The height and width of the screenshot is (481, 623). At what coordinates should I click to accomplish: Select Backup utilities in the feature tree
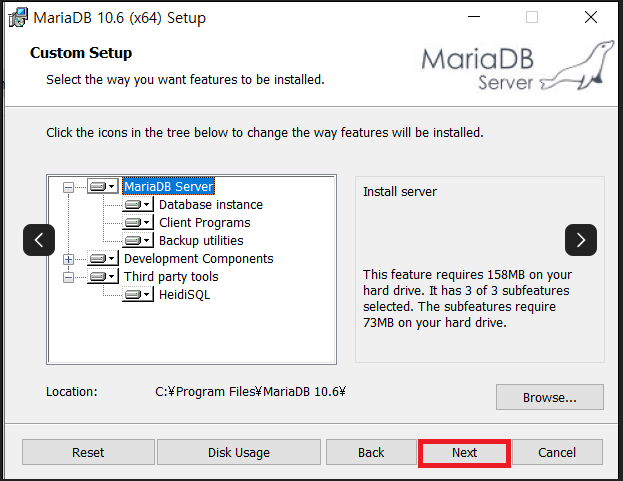201,240
